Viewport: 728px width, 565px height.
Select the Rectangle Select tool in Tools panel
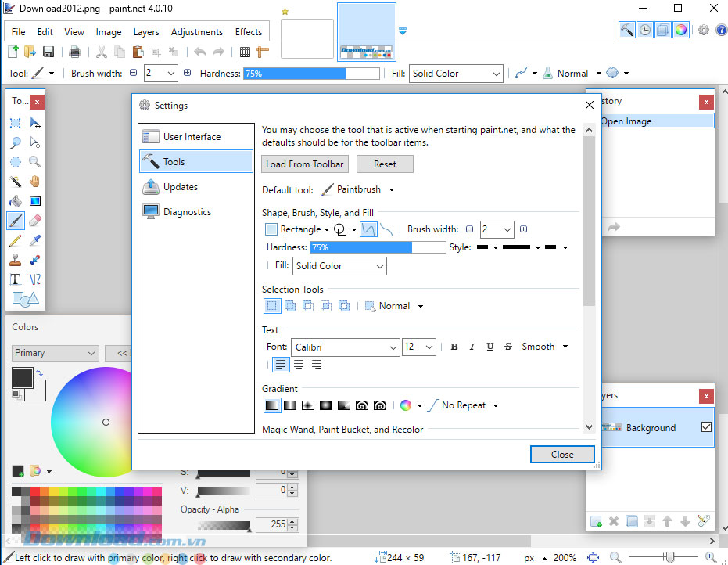click(x=16, y=123)
